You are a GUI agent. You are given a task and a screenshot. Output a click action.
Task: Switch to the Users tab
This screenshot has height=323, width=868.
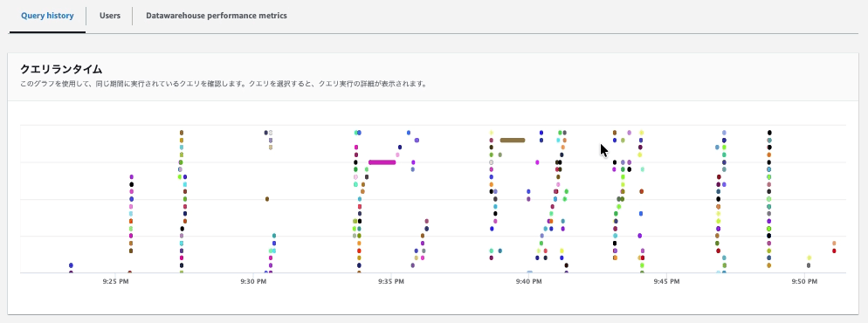(x=110, y=16)
